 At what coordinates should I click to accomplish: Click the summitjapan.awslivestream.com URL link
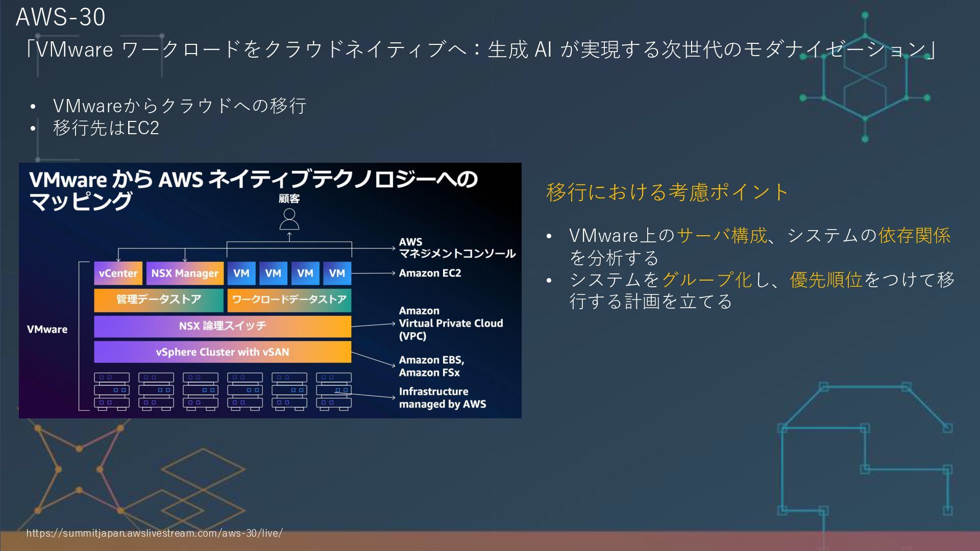(154, 533)
